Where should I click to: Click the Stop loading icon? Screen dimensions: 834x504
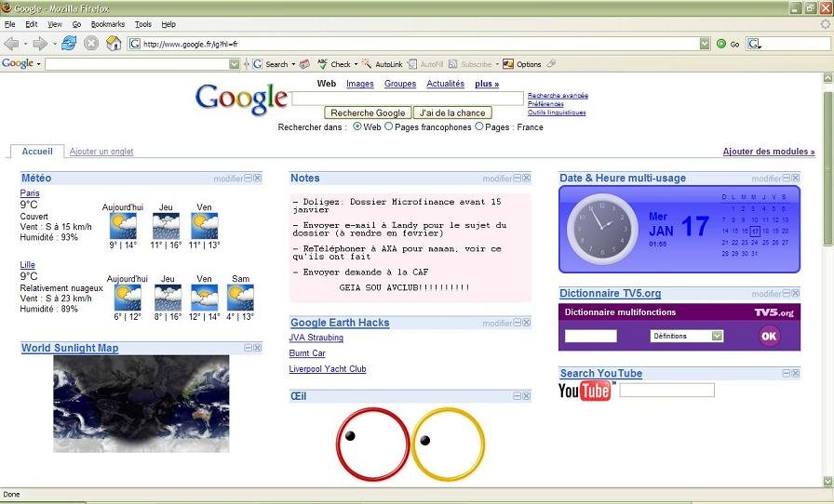[x=91, y=44]
